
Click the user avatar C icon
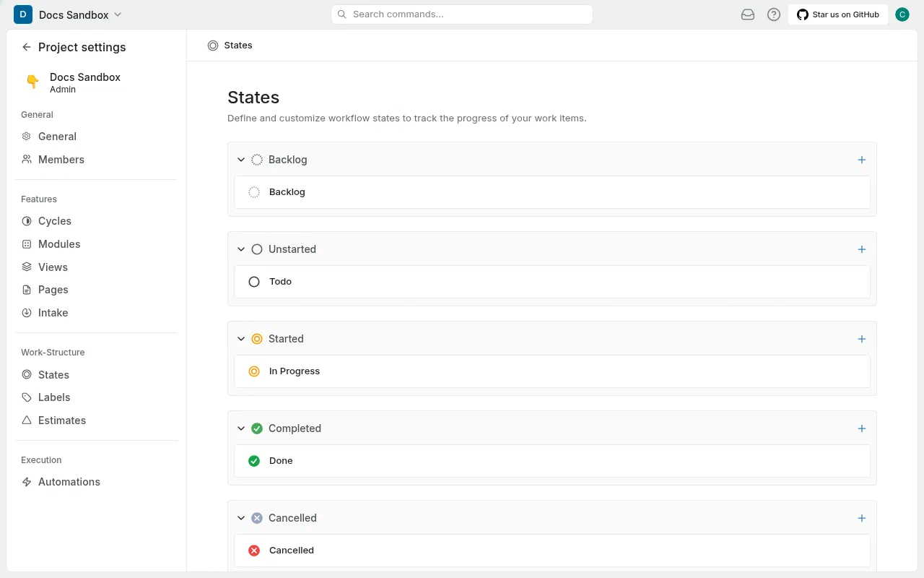click(x=902, y=14)
